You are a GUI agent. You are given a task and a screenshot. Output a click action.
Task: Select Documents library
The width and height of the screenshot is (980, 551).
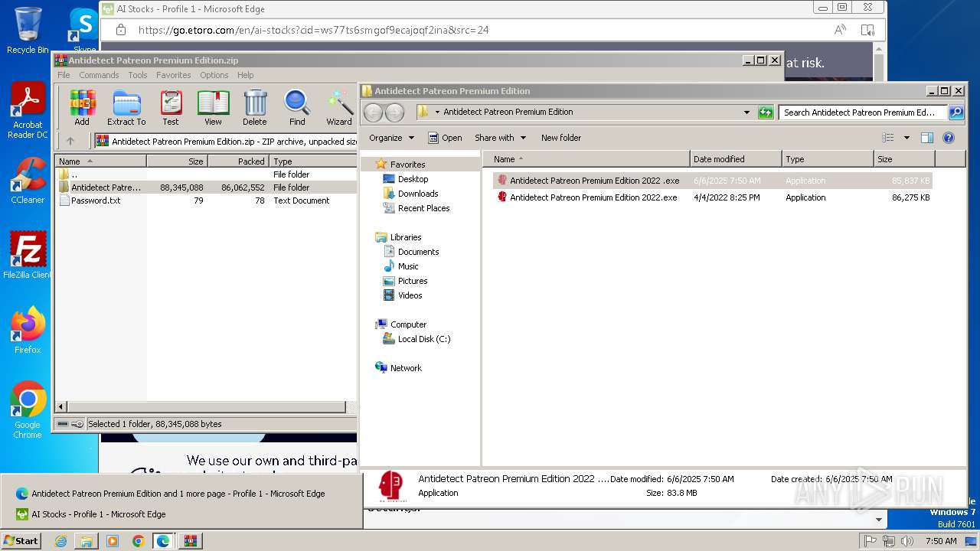coord(418,252)
